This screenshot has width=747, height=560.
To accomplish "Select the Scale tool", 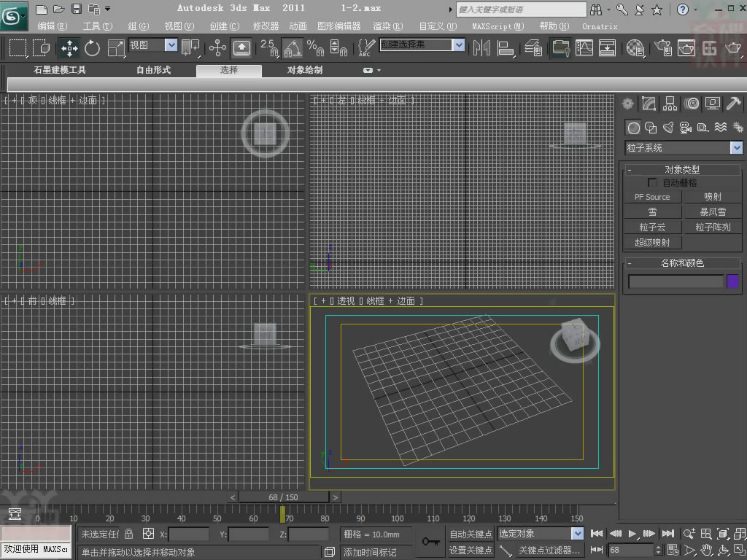I will click(115, 48).
